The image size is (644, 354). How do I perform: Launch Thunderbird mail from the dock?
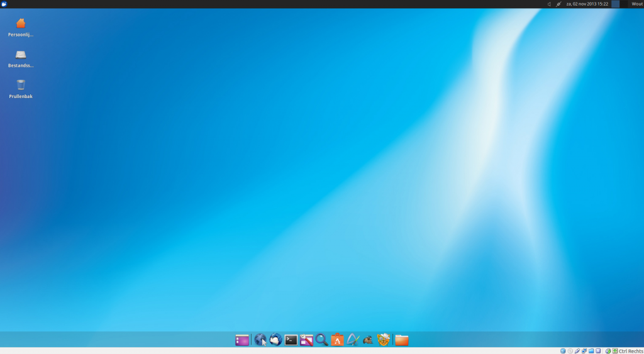tap(275, 340)
